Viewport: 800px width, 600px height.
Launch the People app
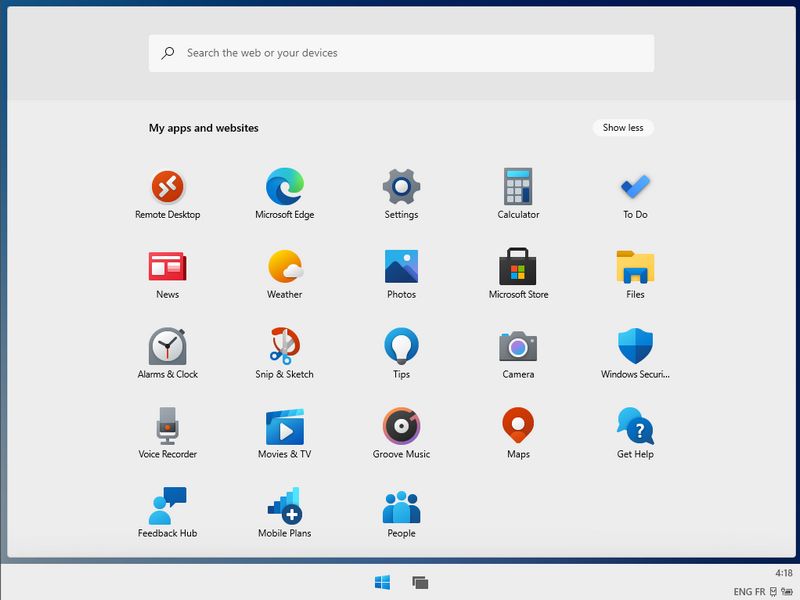pyautogui.click(x=402, y=514)
